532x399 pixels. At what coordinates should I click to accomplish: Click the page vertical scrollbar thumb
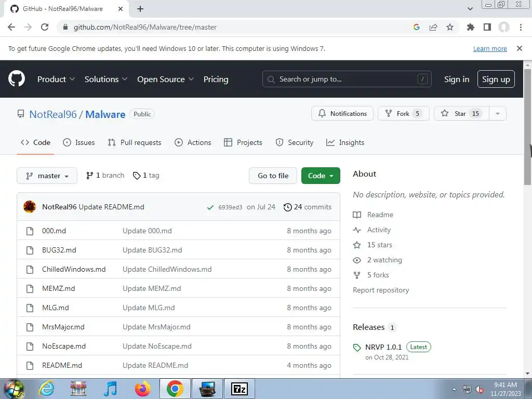pyautogui.click(x=527, y=127)
